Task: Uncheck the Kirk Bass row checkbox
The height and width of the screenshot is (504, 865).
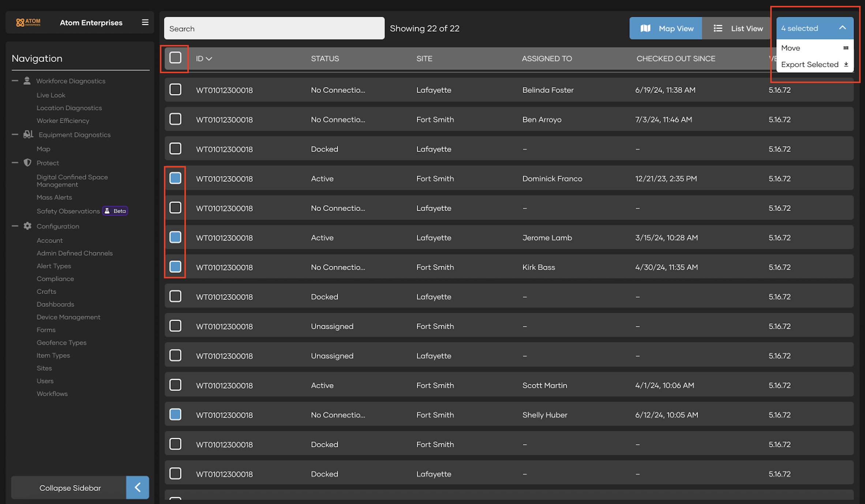Action: pos(175,267)
